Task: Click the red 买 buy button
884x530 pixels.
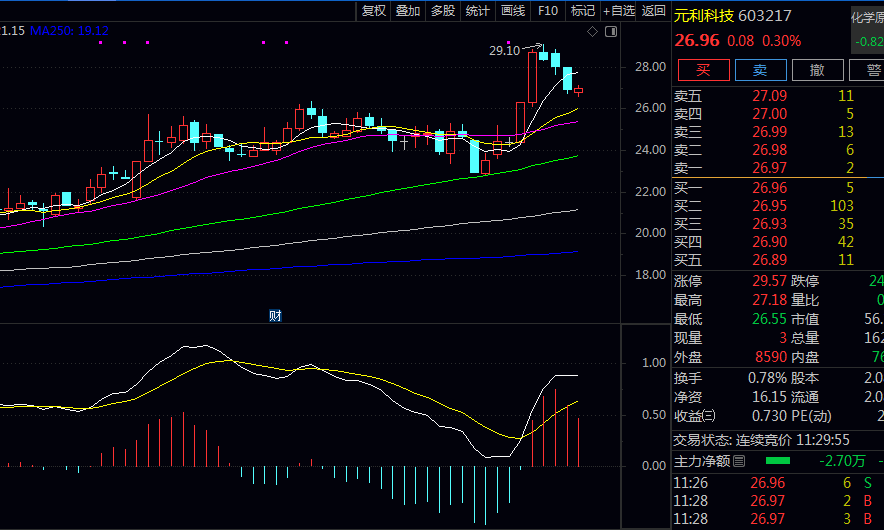Action: click(703, 69)
